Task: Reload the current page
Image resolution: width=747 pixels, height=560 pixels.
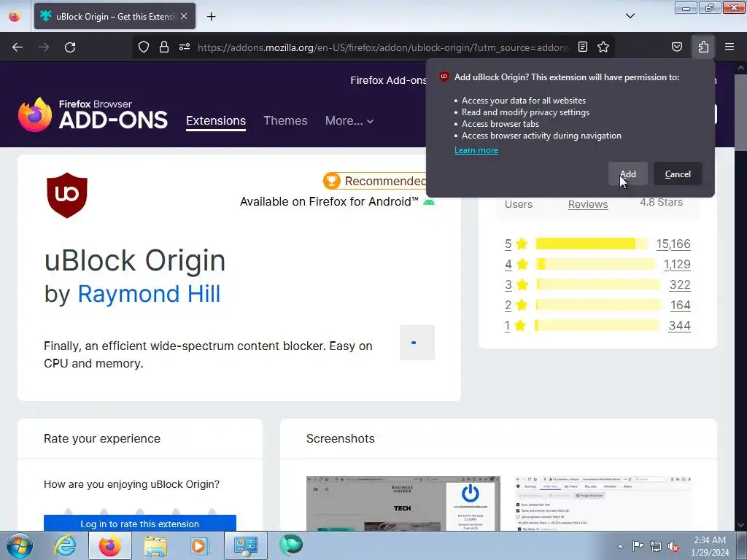Action: (70, 47)
